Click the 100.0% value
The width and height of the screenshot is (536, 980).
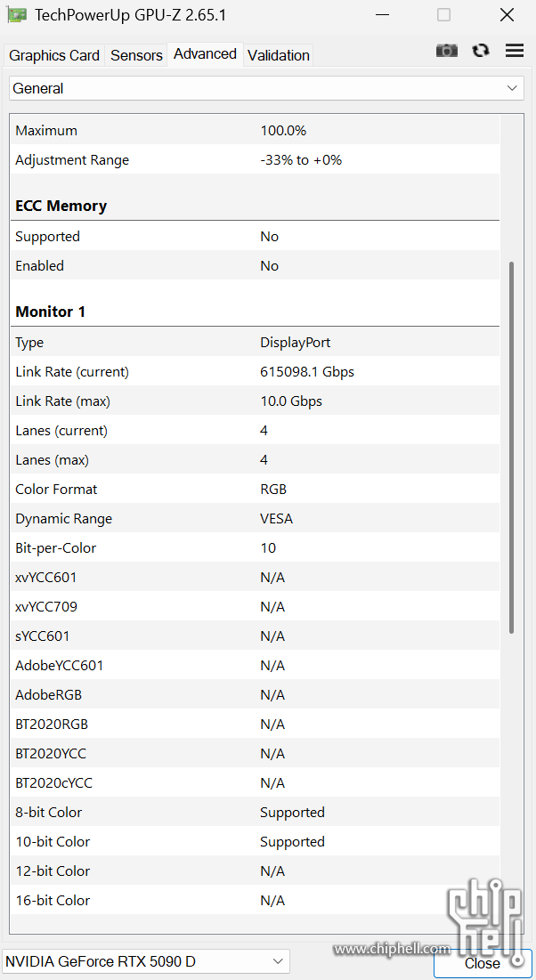coord(283,131)
